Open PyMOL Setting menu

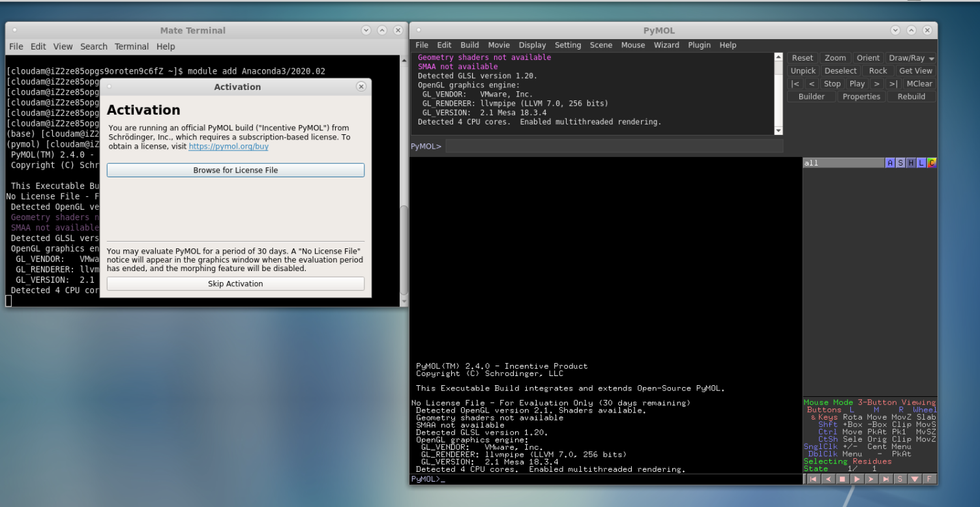[x=567, y=45]
